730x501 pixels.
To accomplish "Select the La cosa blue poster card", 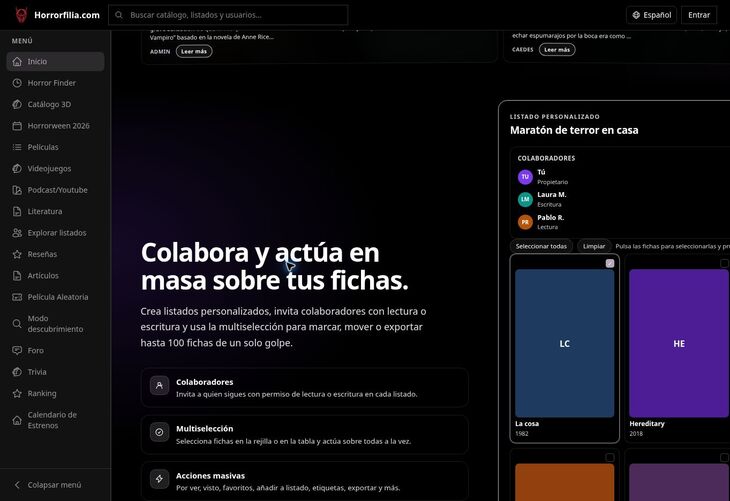I will pos(564,343).
